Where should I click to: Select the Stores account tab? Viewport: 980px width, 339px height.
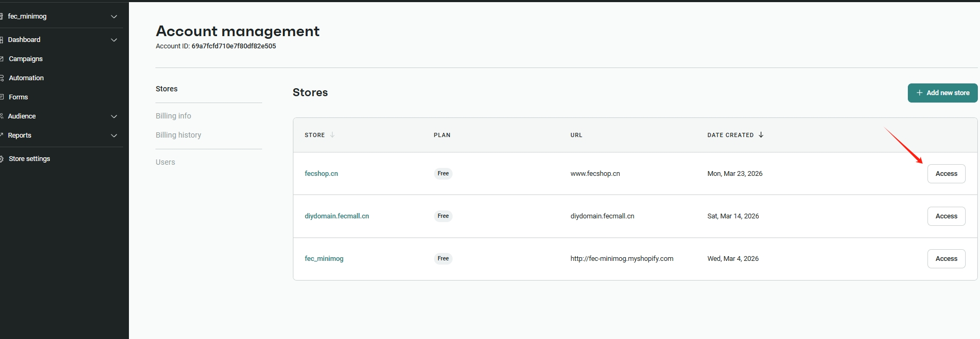pyautogui.click(x=167, y=89)
